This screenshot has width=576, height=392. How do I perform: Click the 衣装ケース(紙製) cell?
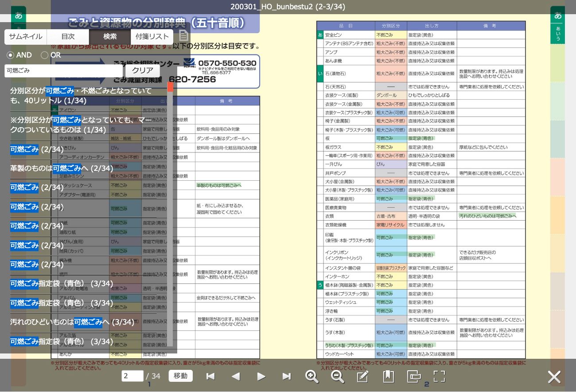(349, 95)
